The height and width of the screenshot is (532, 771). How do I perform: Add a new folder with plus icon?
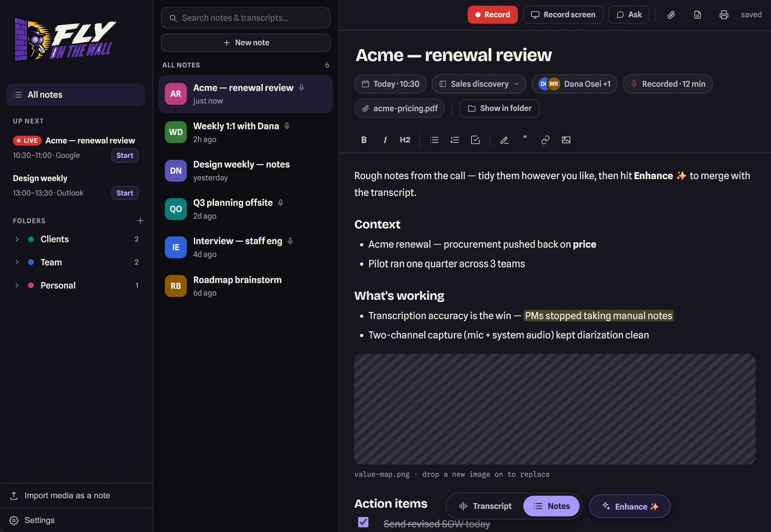point(140,221)
